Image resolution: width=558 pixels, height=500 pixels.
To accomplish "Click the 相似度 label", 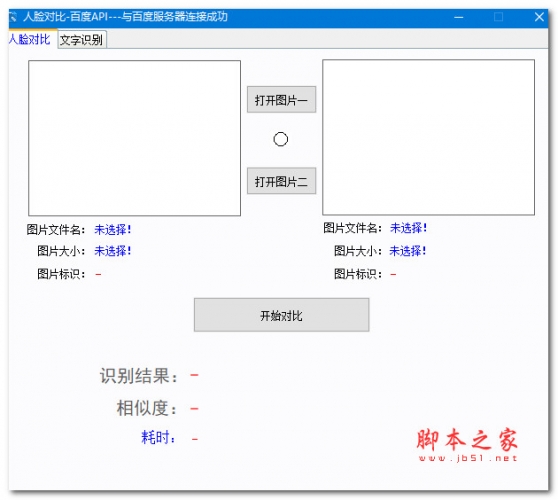I will [147, 408].
